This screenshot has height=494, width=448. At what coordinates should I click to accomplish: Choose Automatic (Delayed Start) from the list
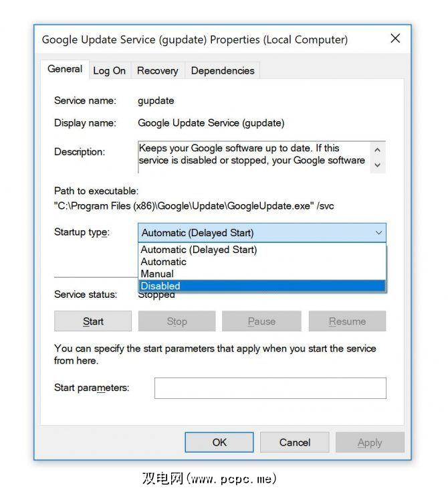pyautogui.click(x=262, y=250)
